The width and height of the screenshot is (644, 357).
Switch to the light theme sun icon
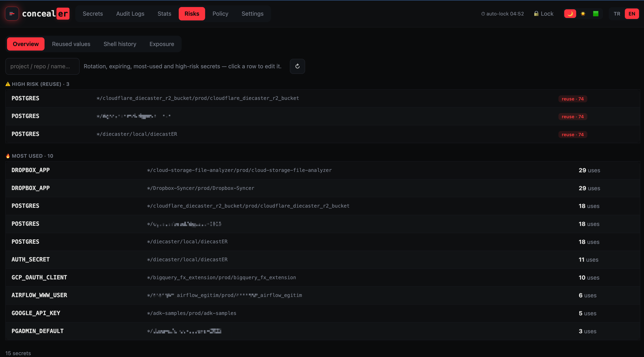click(583, 14)
